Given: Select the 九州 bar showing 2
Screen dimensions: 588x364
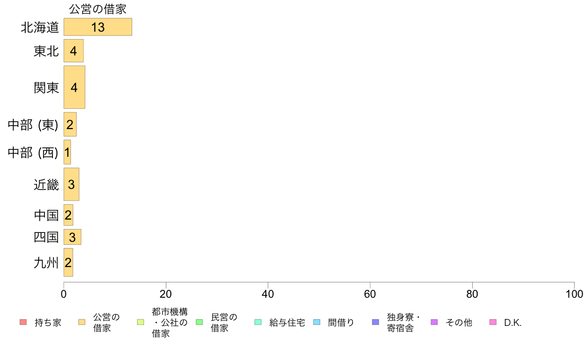Looking at the screenshot, I should click(x=68, y=263).
